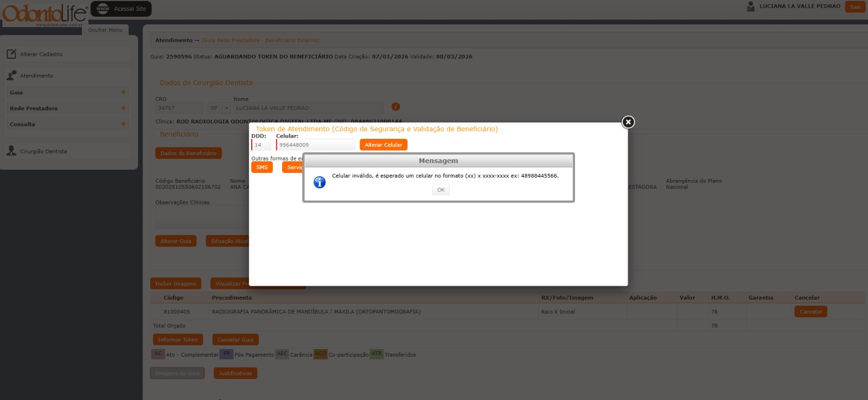Click Cancelar in the procedure row
This screenshot has height=400, width=868.
coord(810,312)
